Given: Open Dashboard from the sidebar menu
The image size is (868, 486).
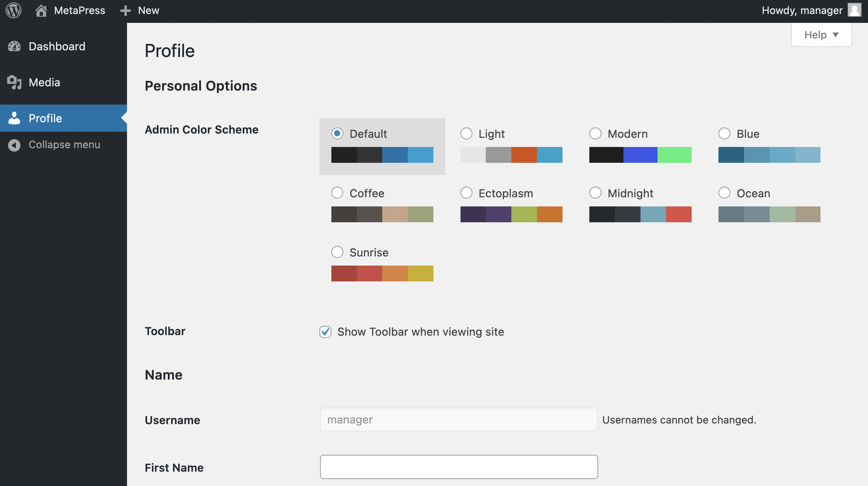Looking at the screenshot, I should tap(57, 46).
